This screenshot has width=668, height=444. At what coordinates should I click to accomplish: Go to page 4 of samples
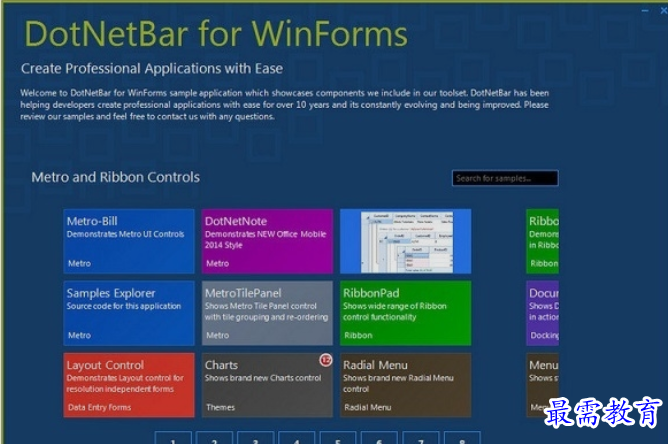click(x=297, y=438)
